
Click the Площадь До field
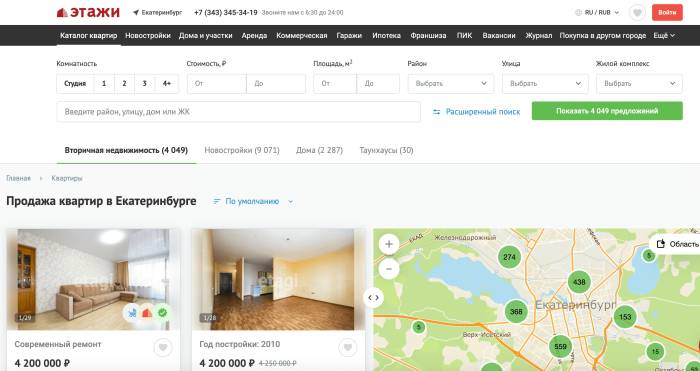[x=378, y=83]
